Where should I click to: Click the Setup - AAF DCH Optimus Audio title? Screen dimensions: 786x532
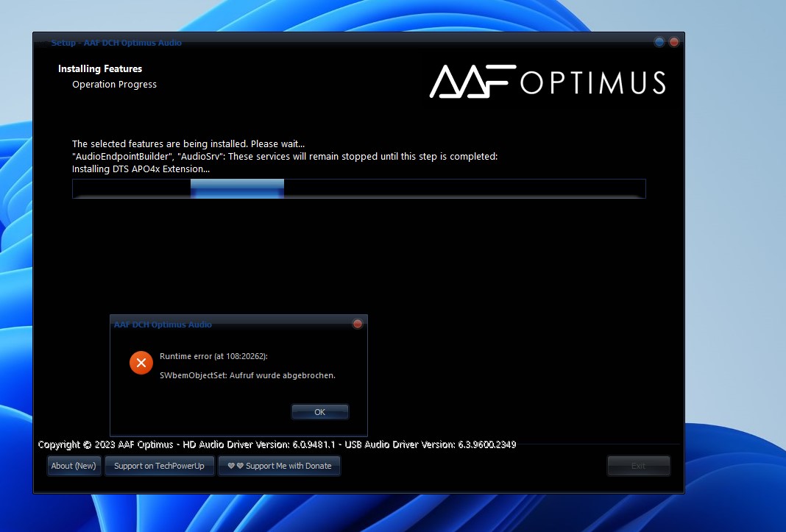coord(116,43)
